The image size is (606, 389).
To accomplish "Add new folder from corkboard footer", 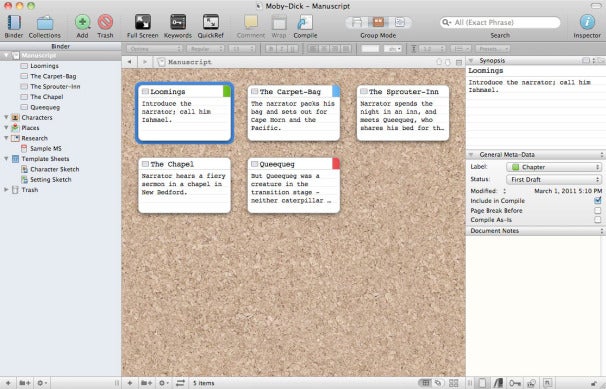I will tap(146, 383).
